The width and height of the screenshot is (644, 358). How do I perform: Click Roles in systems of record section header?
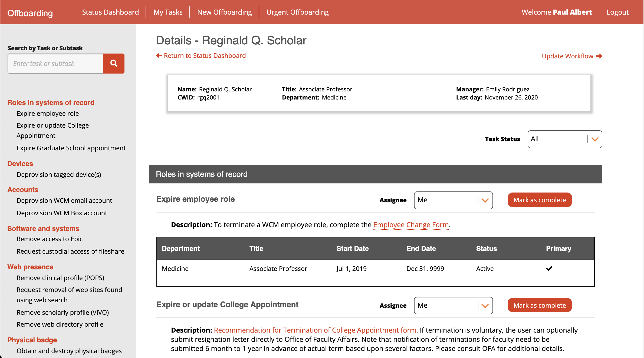coord(375,174)
